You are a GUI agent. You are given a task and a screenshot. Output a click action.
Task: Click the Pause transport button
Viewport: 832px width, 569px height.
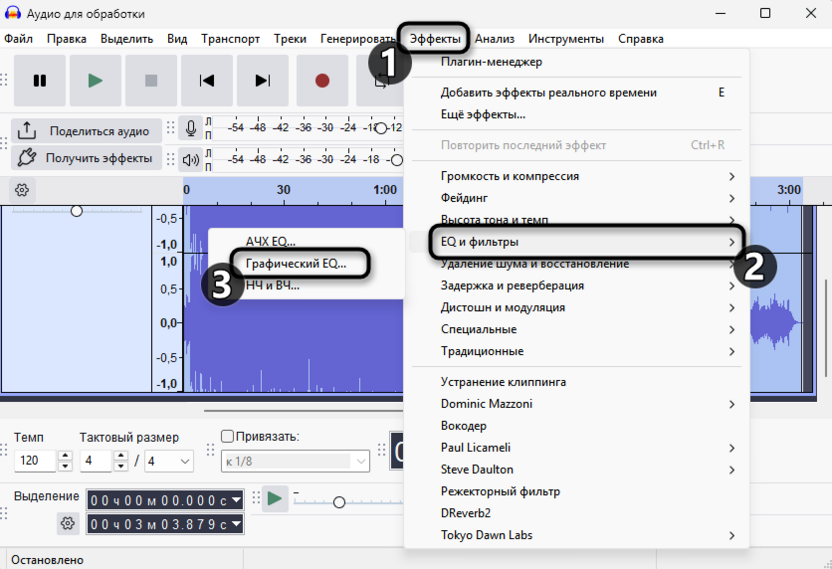tap(40, 81)
